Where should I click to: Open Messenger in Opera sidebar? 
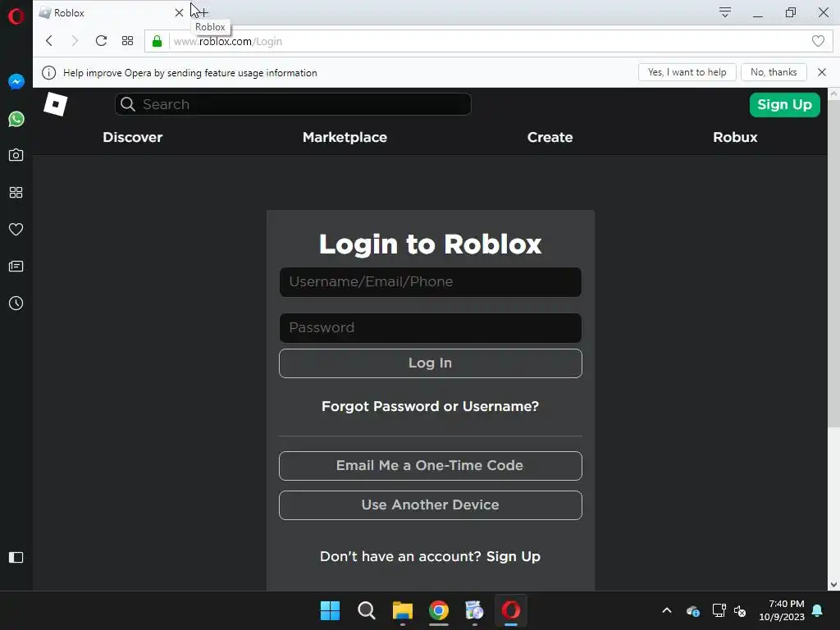click(x=16, y=81)
